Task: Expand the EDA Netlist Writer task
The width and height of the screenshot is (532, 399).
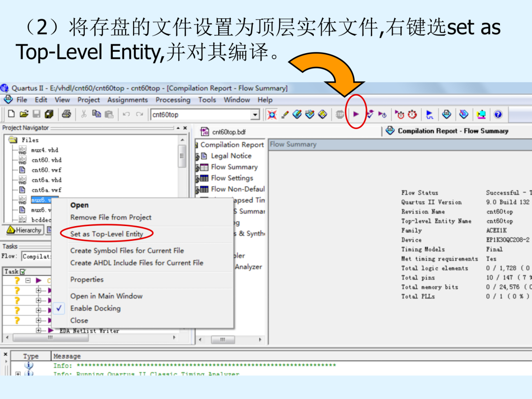Action: (x=38, y=330)
